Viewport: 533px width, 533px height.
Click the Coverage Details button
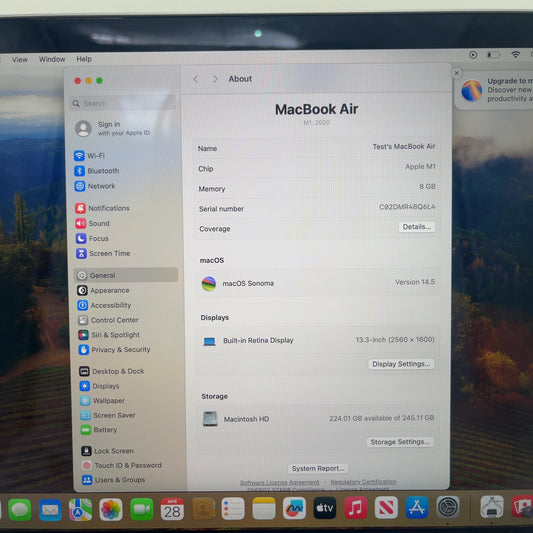pyautogui.click(x=416, y=227)
